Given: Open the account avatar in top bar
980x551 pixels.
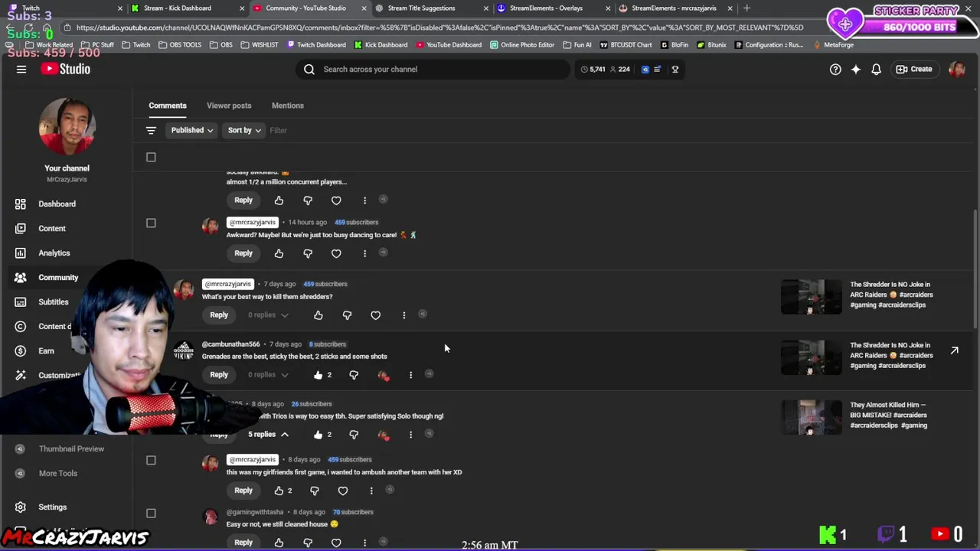Looking at the screenshot, I should tap(956, 69).
